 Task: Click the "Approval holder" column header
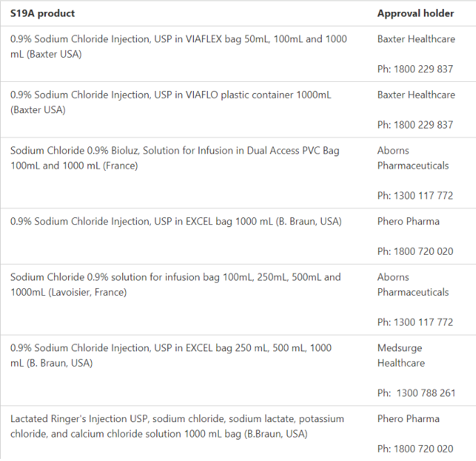416,13
